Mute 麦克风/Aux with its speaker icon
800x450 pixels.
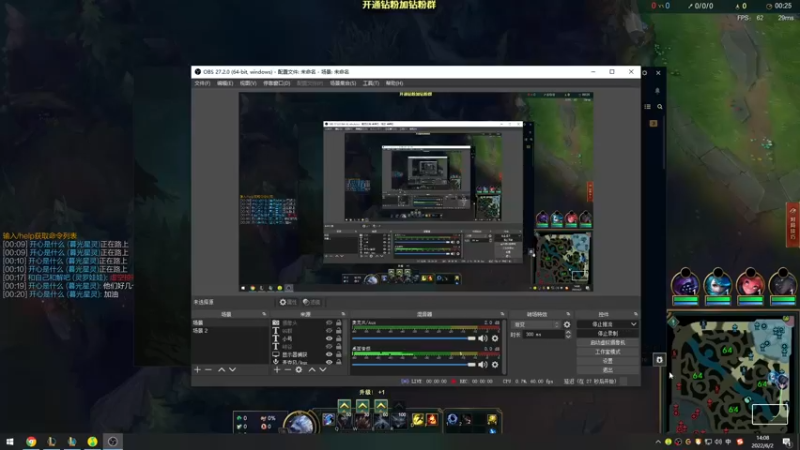point(483,338)
